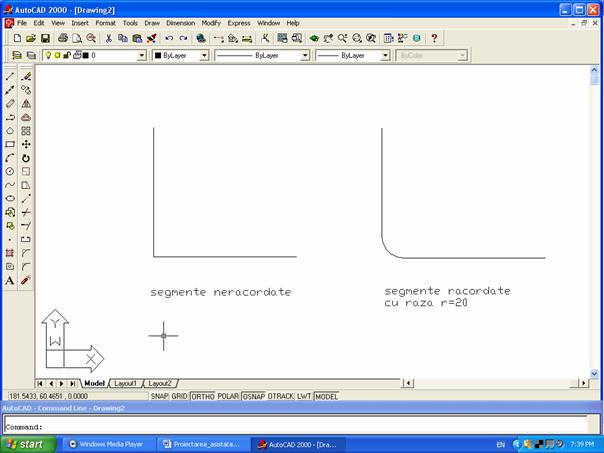The width and height of the screenshot is (604, 453).
Task: Expand the ByLayer lineweight dropdown
Action: 383,56
